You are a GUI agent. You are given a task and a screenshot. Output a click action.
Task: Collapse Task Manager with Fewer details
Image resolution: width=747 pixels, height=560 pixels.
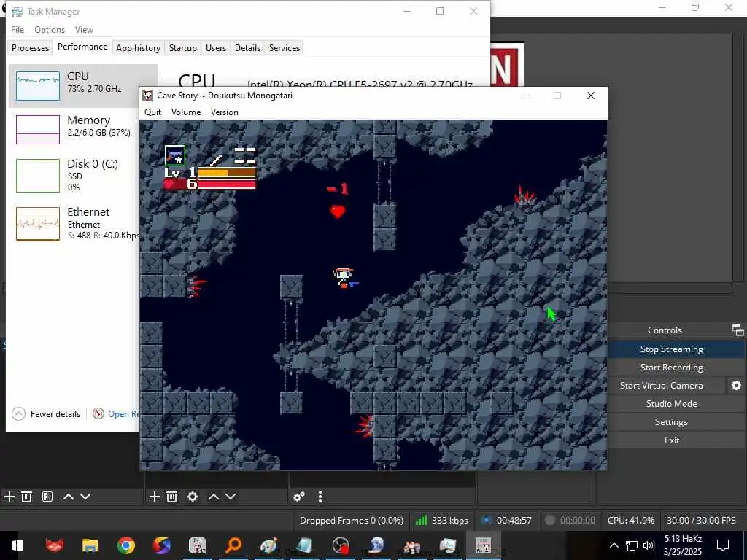point(46,414)
